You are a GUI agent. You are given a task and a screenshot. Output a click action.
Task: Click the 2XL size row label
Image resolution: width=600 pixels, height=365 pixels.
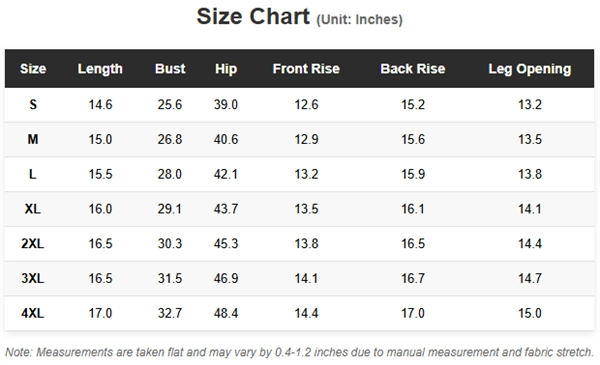click(33, 243)
